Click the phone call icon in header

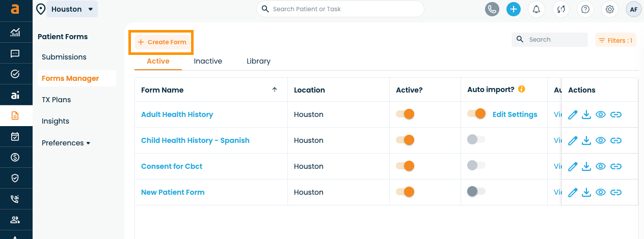click(x=492, y=9)
